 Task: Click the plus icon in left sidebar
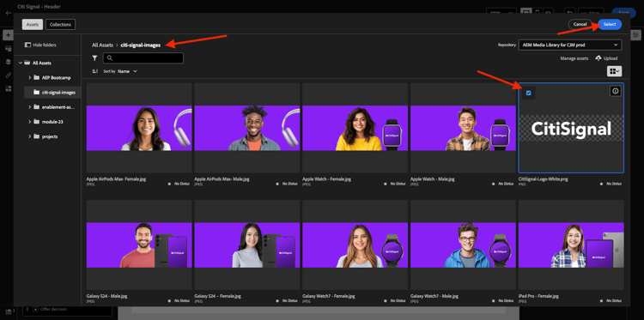pos(9,35)
